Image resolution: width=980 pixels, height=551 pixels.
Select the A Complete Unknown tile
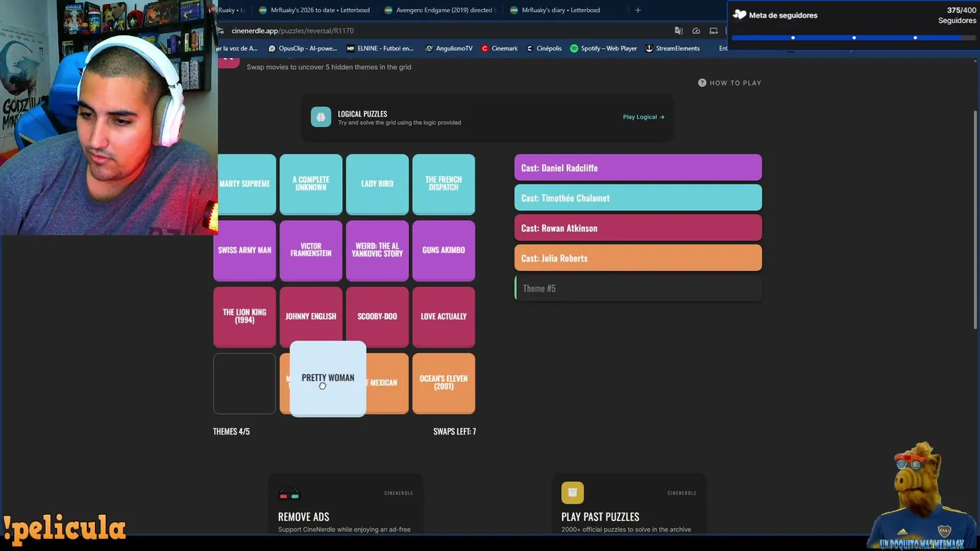click(311, 184)
